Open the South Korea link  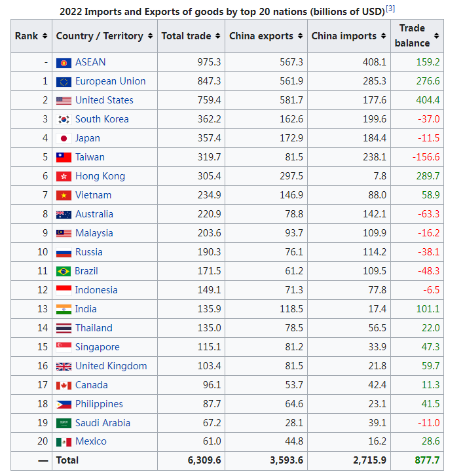pyautogui.click(x=102, y=119)
